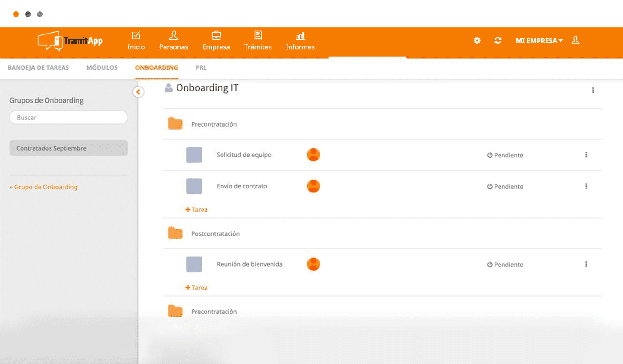Check the Solicitud de equipo checkbox
This screenshot has width=623, height=364.
pos(194,155)
